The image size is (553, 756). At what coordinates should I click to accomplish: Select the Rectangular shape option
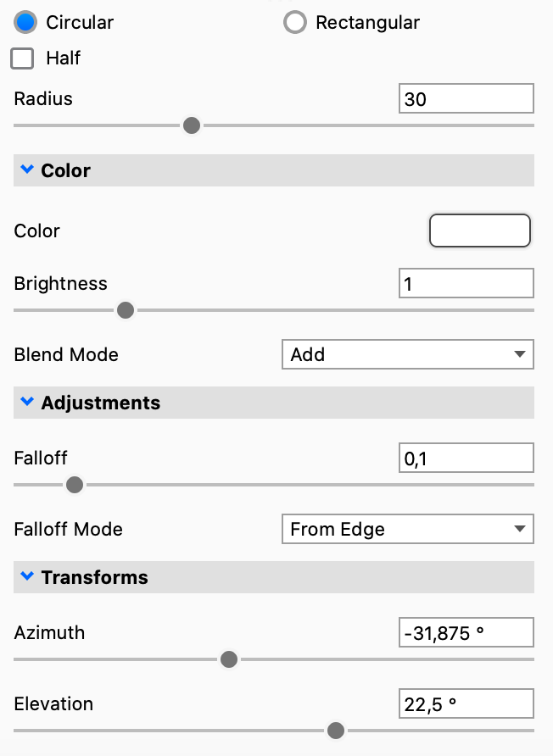coord(295,22)
